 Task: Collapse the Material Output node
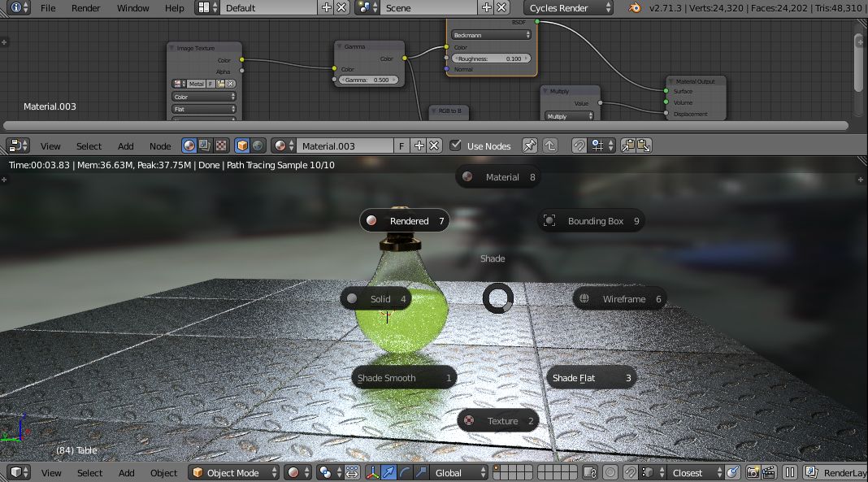pyautogui.click(x=671, y=81)
